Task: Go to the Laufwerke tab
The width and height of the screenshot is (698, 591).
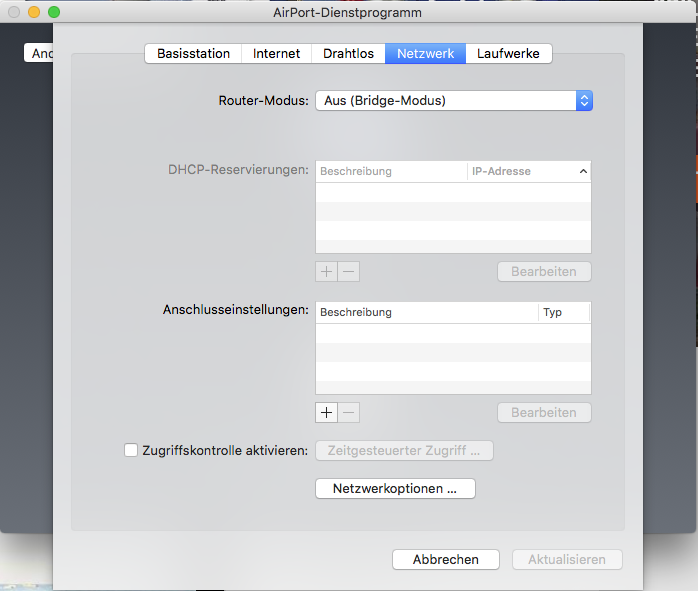Action: [508, 53]
